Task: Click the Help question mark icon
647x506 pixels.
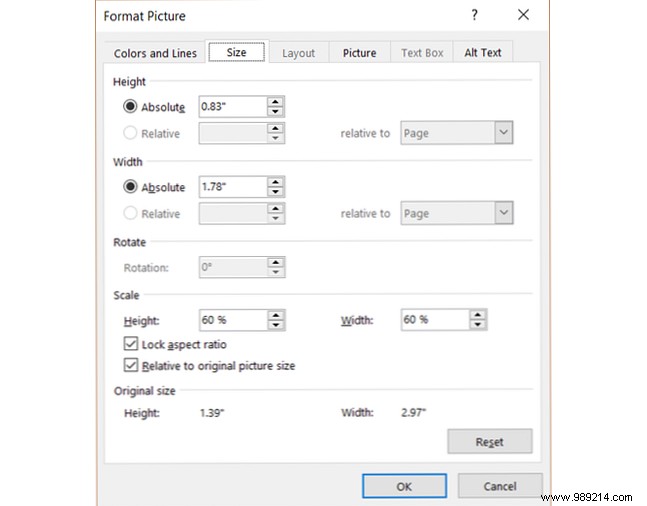Action: tap(475, 15)
